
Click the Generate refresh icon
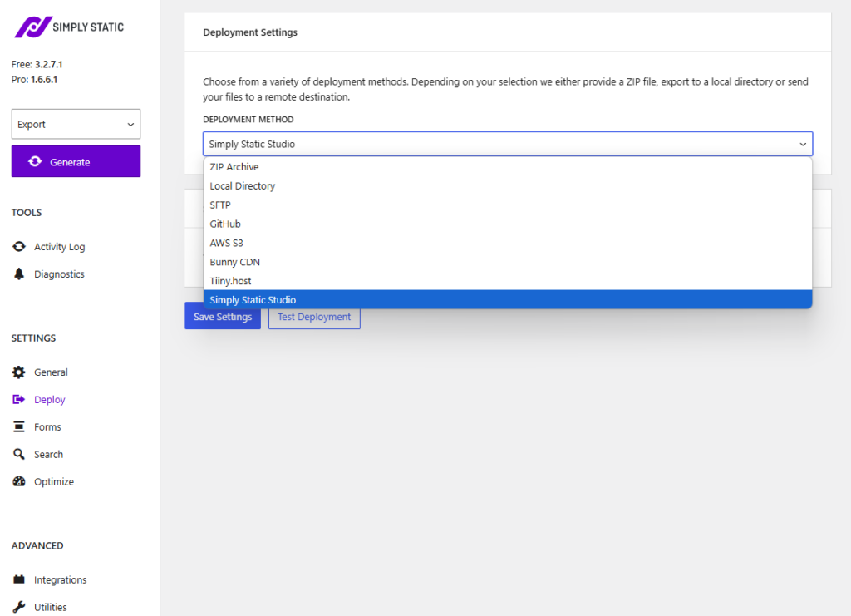[x=35, y=162]
